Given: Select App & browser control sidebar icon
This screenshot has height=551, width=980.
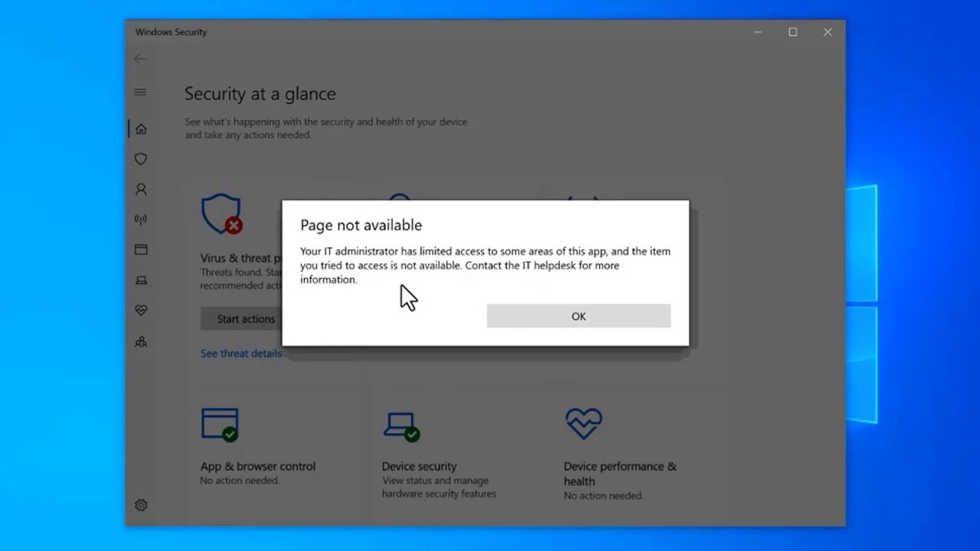Looking at the screenshot, I should point(141,249).
